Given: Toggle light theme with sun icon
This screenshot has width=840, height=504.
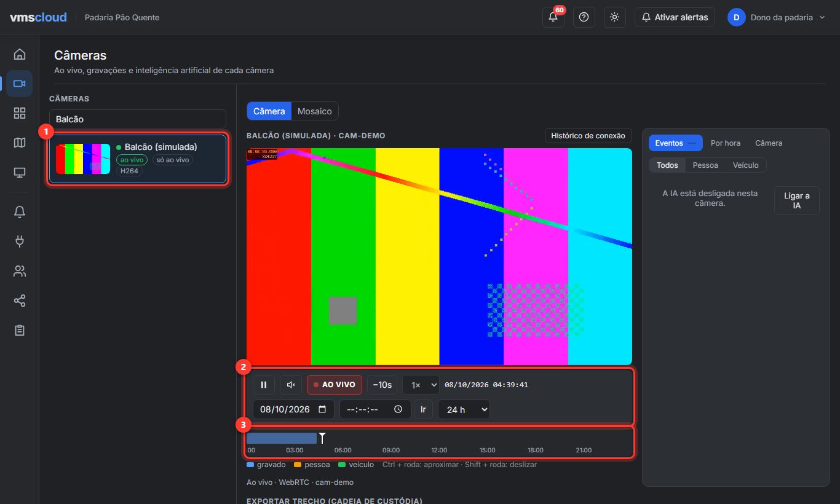Looking at the screenshot, I should (614, 17).
